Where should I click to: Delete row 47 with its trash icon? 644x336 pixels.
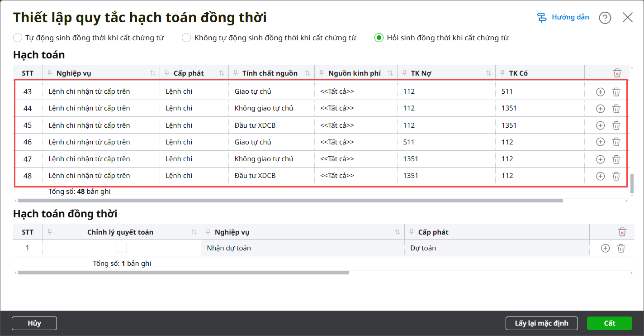[x=616, y=159]
